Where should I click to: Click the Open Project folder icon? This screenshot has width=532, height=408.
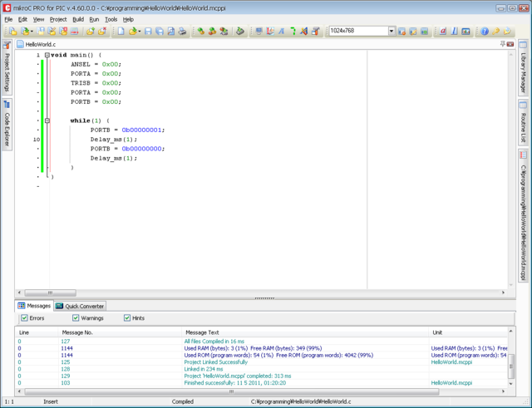24,32
